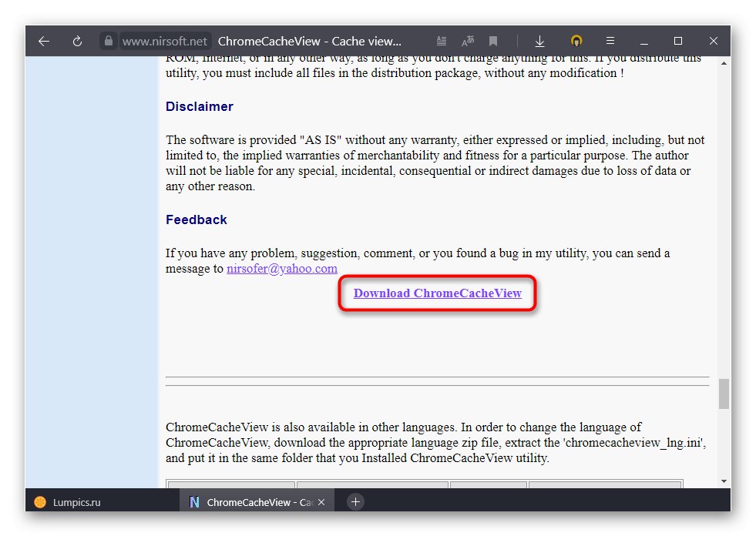The height and width of the screenshot is (536, 756).
Task: Click the Disclaimer heading
Action: tap(199, 106)
